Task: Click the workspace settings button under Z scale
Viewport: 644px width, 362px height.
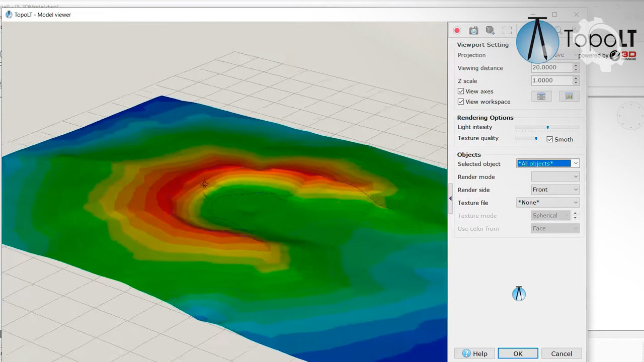Action: pos(541,97)
